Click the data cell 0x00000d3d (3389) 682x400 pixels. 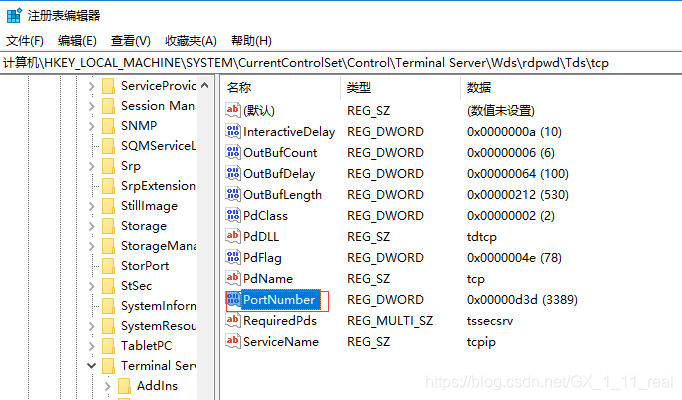pos(522,300)
